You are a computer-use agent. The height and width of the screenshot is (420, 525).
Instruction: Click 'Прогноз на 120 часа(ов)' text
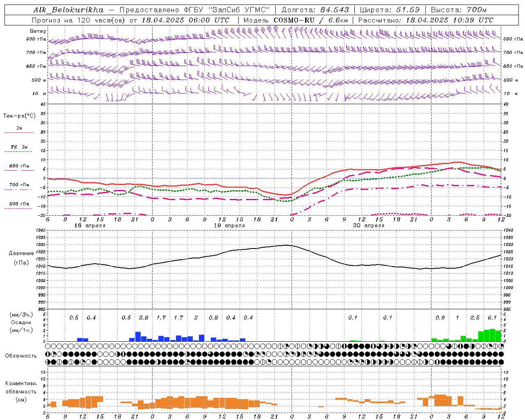pyautogui.click(x=79, y=20)
